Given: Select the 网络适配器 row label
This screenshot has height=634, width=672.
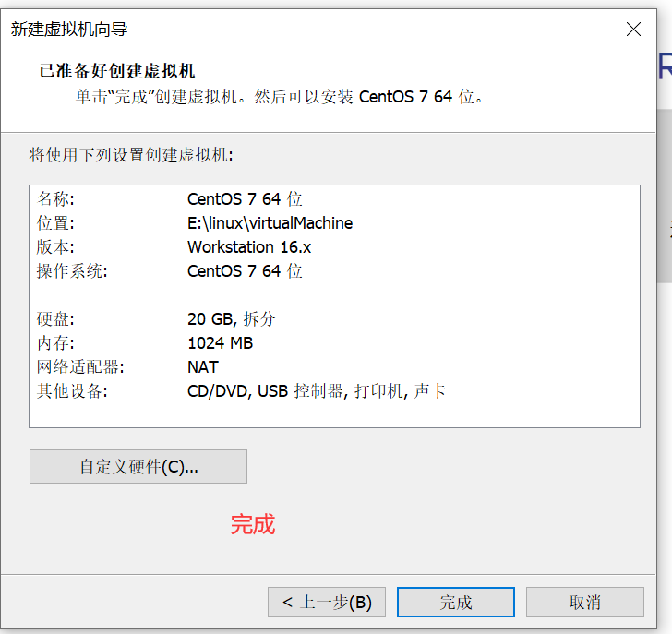Looking at the screenshot, I should point(80,367).
